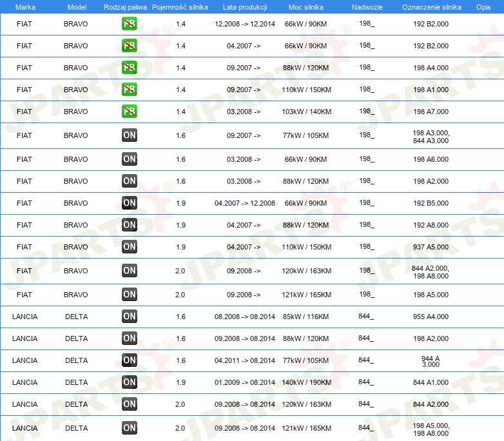Select power value 103kW / 140KM
The image size is (504, 441).
click(306, 112)
